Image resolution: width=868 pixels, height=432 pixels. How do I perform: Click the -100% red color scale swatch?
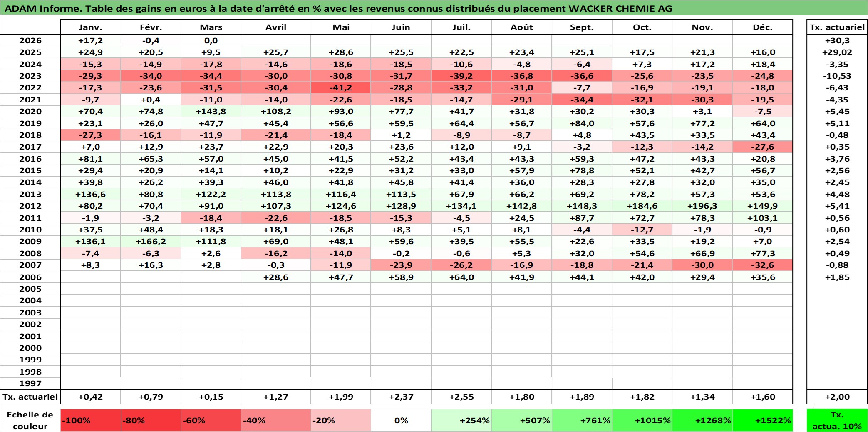pos(90,420)
